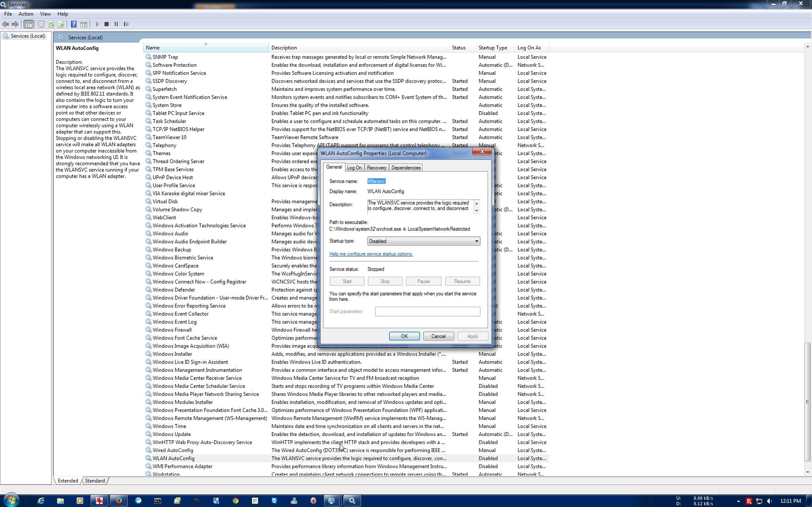Click the Services gear icon in taskbar
812x507 pixels.
click(352, 501)
